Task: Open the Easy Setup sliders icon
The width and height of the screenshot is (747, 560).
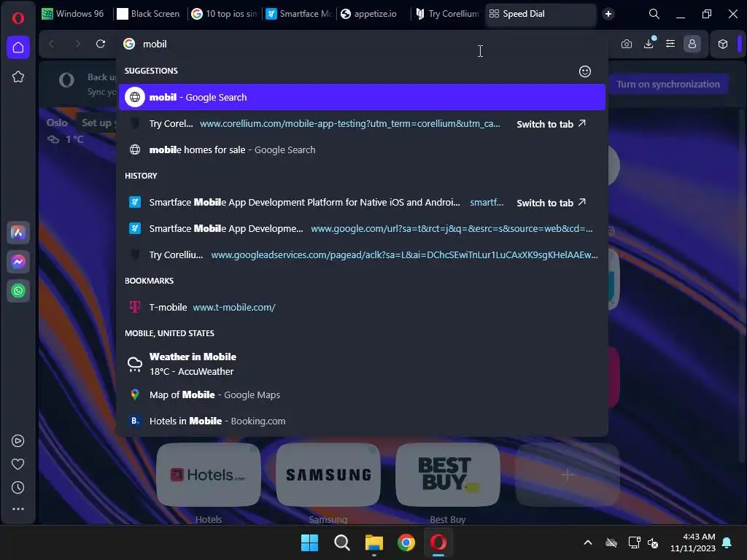Action: click(x=670, y=44)
